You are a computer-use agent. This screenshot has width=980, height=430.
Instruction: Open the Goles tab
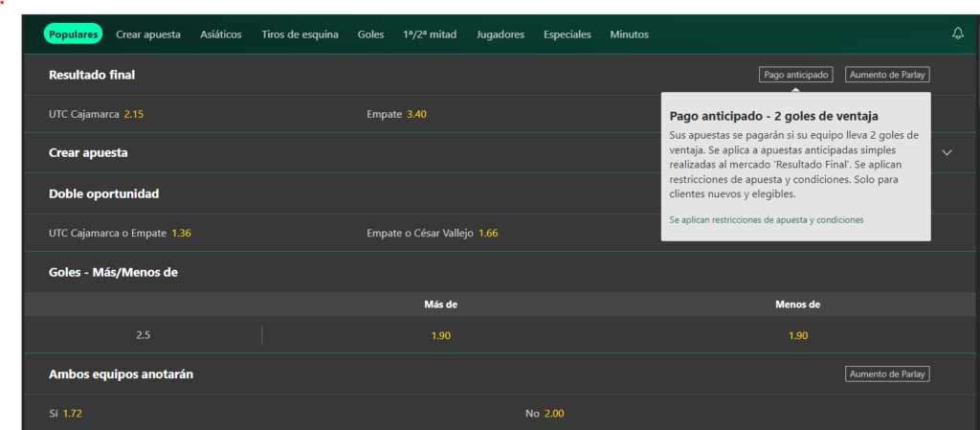click(x=370, y=34)
